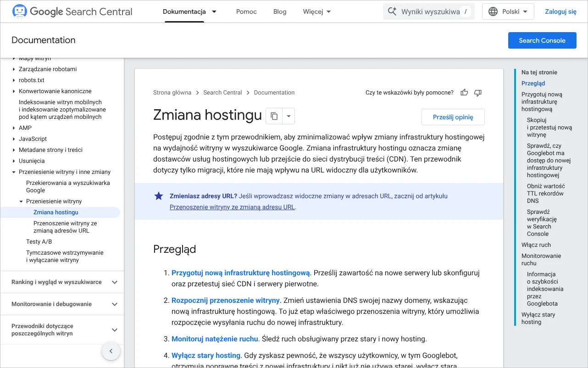Open the Dokumentacja dropdown arrow
588x368 pixels.
click(x=214, y=11)
